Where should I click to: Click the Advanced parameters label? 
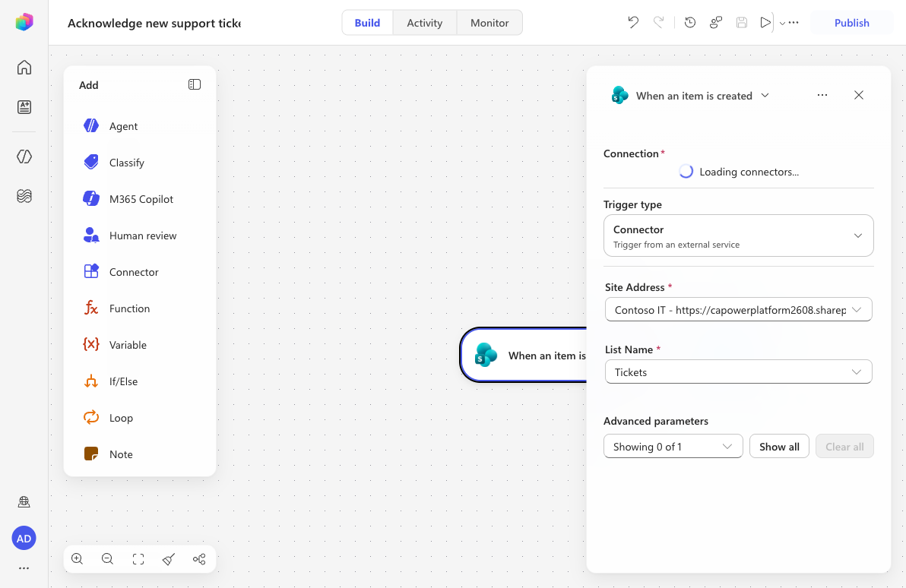[x=656, y=421]
